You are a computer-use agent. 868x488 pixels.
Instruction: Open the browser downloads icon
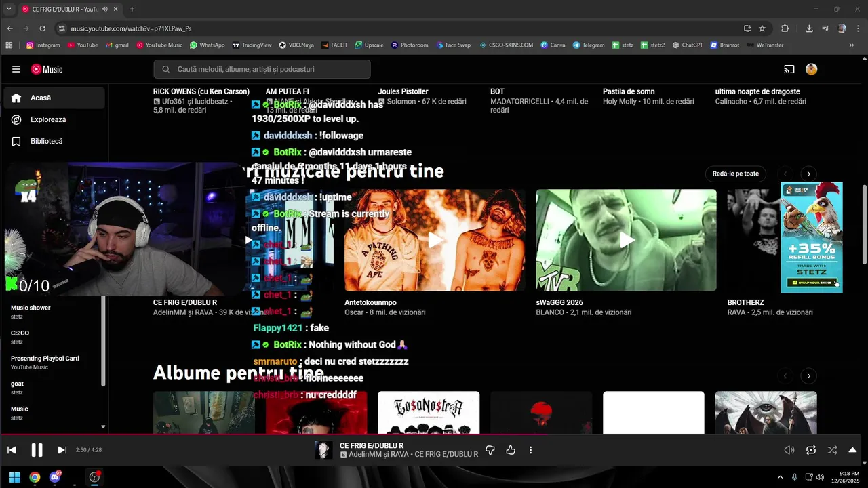pyautogui.click(x=809, y=28)
